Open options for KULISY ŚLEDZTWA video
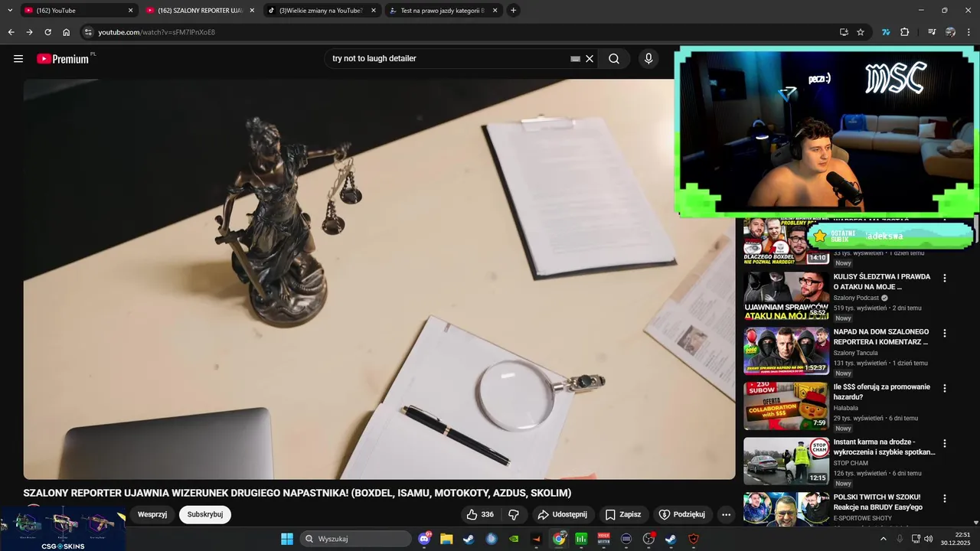The height and width of the screenshot is (551, 980). coord(945,279)
